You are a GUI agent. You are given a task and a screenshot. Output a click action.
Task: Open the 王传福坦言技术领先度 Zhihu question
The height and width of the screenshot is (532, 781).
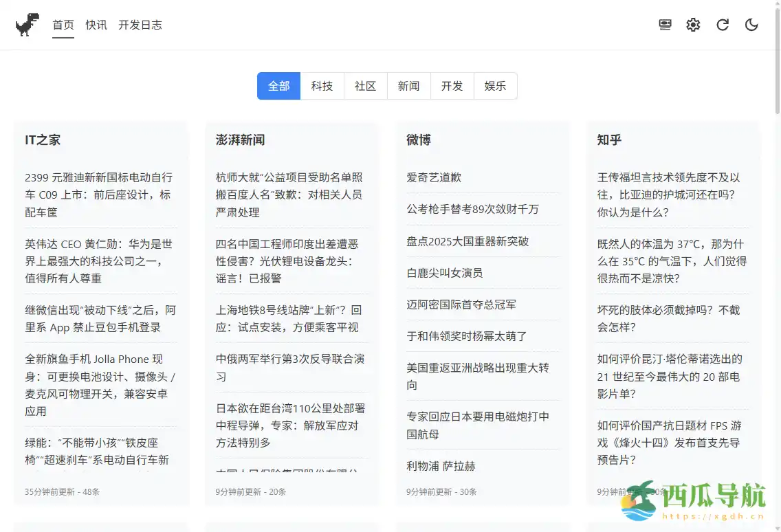pos(670,194)
